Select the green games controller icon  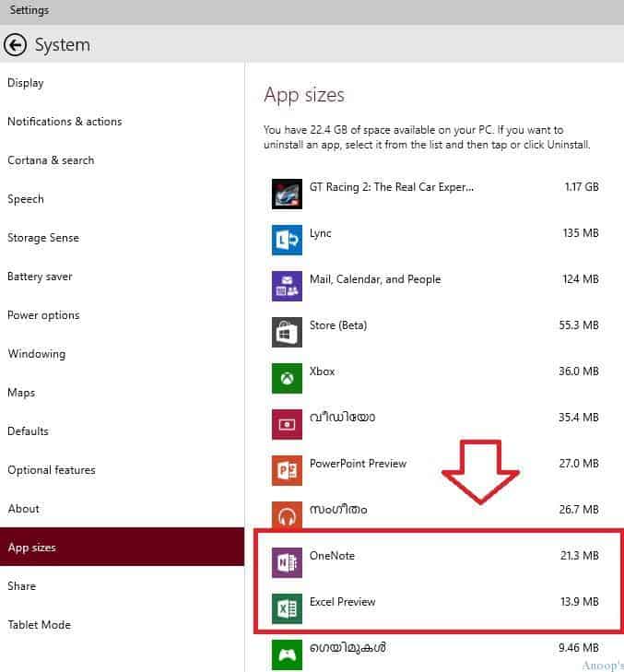(287, 654)
